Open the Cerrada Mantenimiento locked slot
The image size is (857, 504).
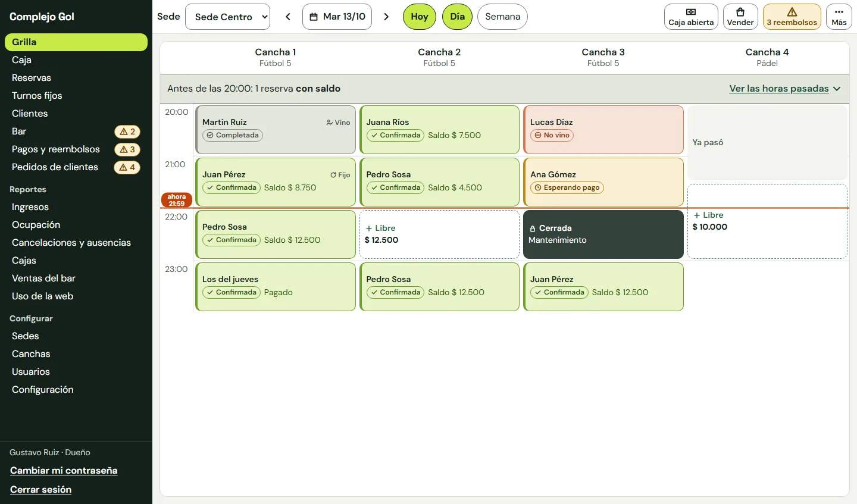point(603,234)
